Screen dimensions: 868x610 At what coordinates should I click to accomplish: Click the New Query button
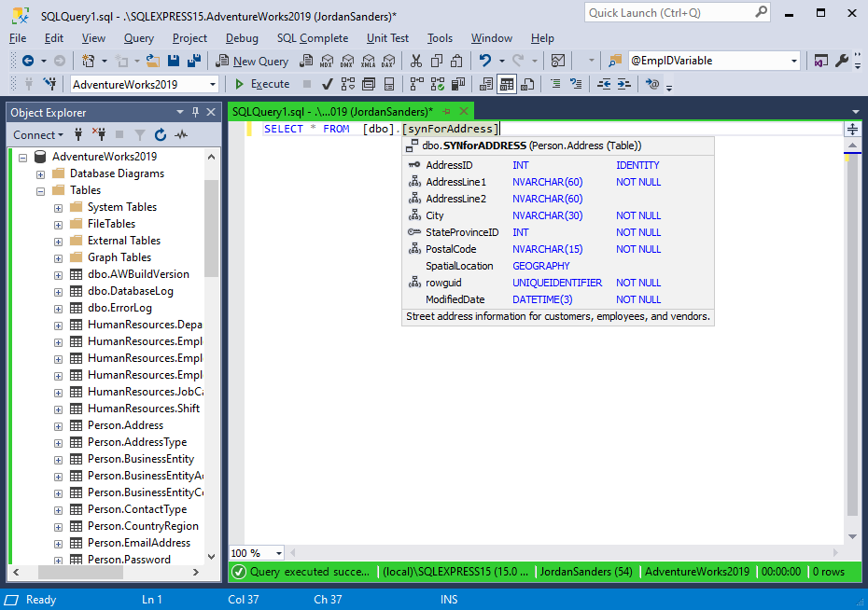click(x=252, y=61)
